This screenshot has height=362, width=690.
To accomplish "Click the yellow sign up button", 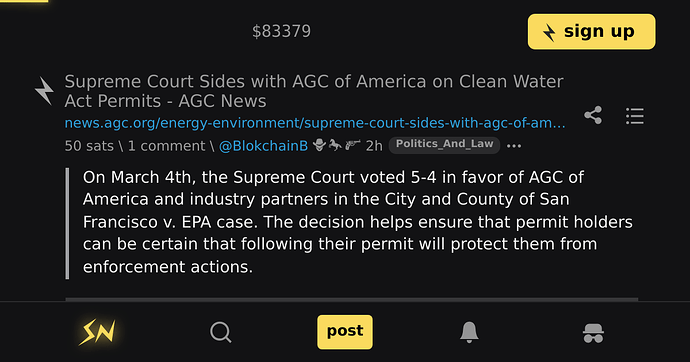I will point(591,32).
